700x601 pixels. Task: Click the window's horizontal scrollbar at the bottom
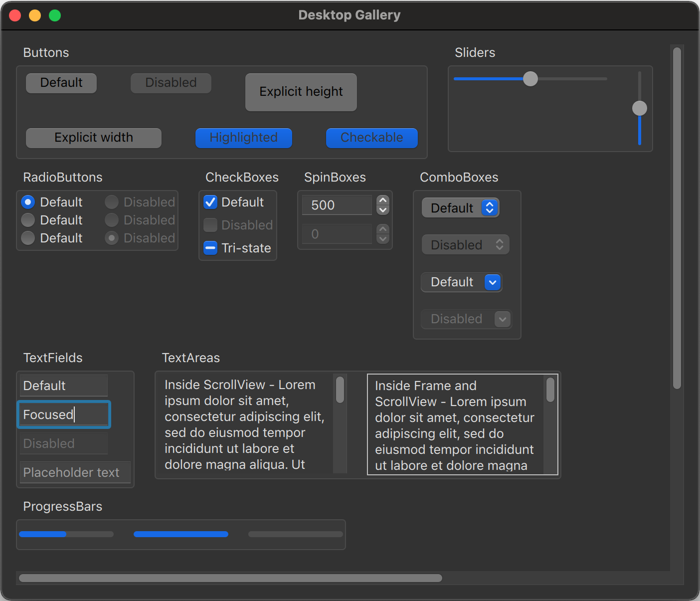pos(230,578)
